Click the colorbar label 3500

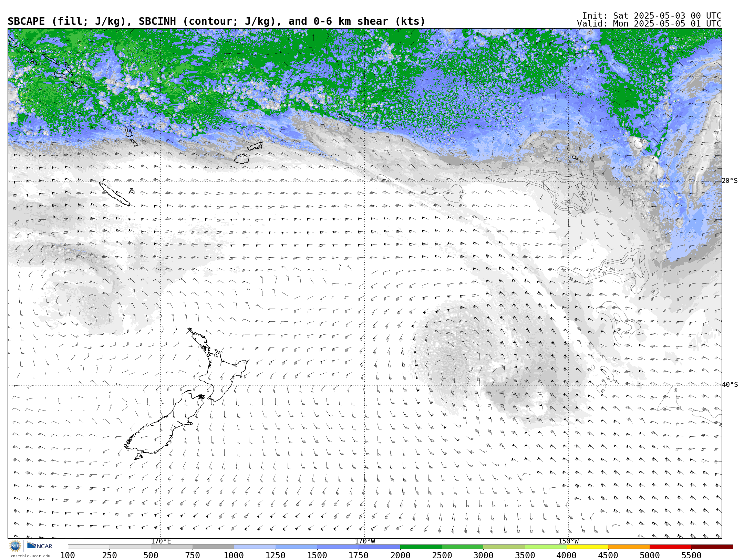pyautogui.click(x=525, y=555)
